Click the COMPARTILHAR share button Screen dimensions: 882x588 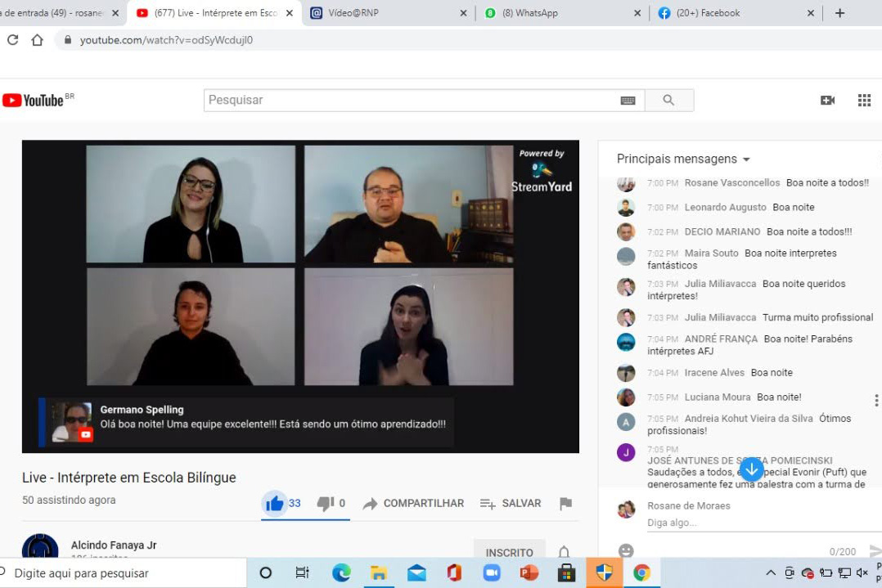coord(413,503)
